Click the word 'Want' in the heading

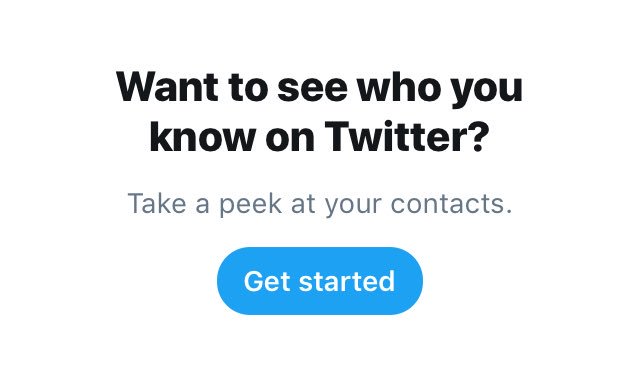[x=167, y=86]
